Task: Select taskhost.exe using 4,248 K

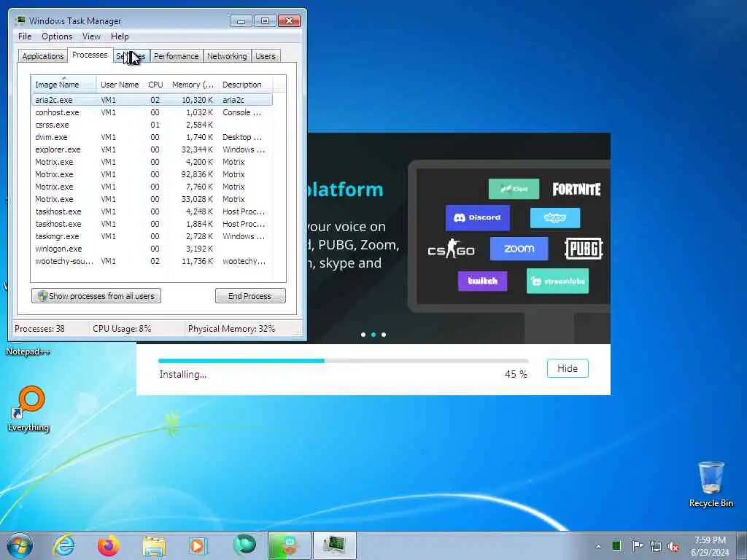Action: (x=152, y=211)
